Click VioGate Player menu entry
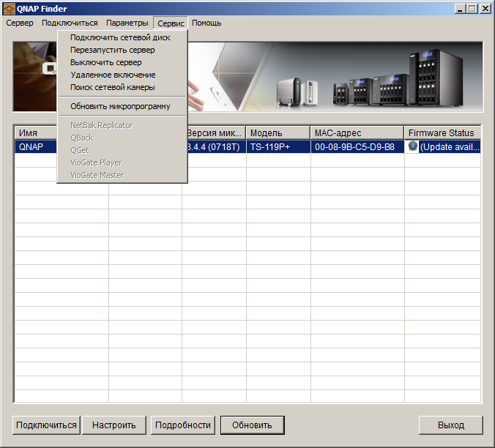495x448 pixels. [x=123, y=163]
